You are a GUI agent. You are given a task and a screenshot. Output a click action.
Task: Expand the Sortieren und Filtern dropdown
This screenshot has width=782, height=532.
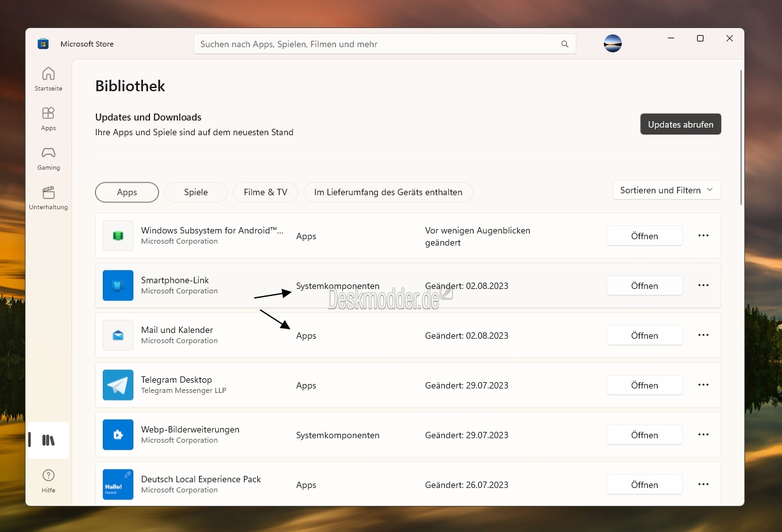point(666,190)
